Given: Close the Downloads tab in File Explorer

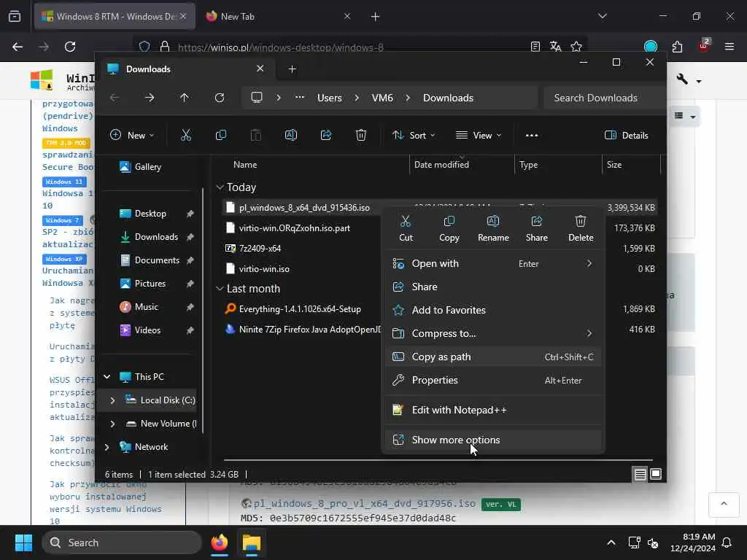Looking at the screenshot, I should (x=260, y=69).
